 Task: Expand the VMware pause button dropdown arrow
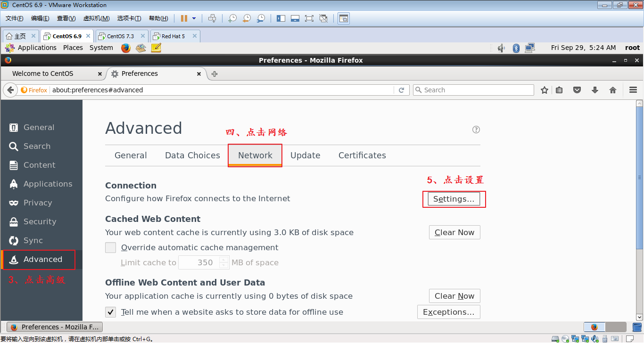(194, 18)
